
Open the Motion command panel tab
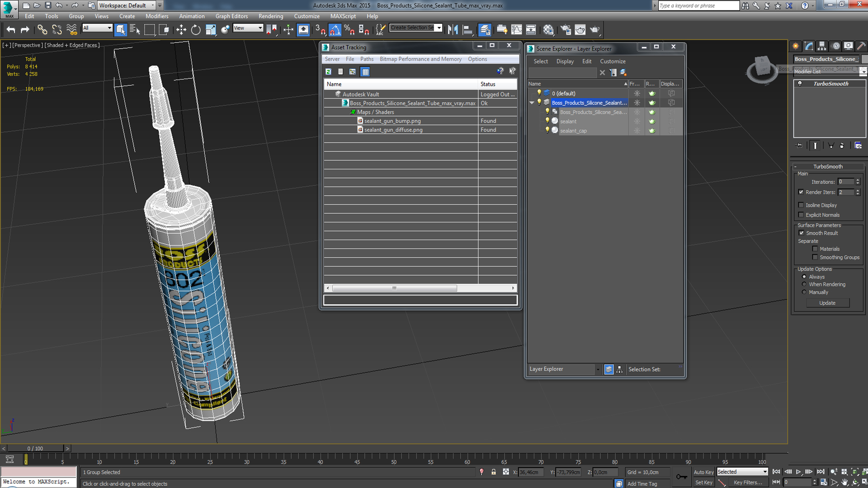(x=835, y=46)
